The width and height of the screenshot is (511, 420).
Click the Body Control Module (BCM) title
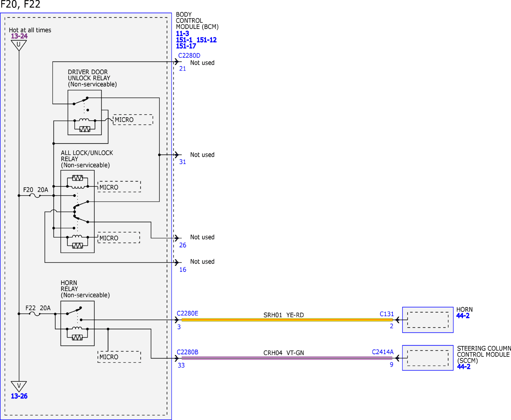click(x=197, y=21)
